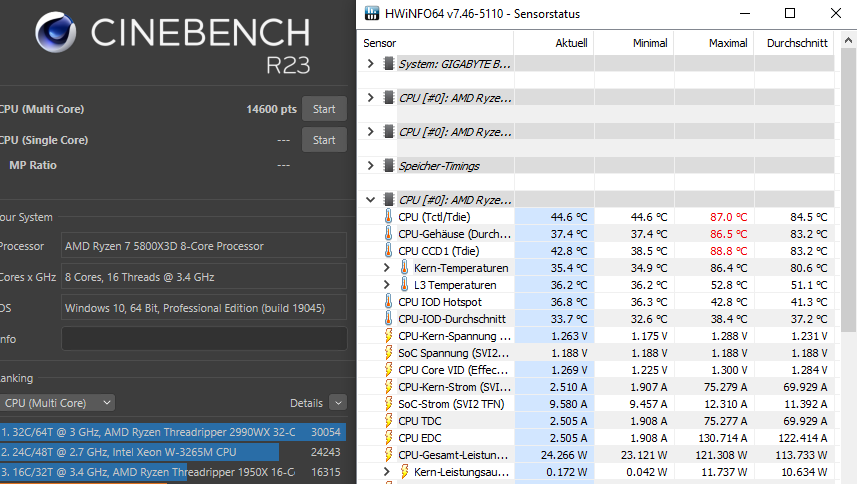Click the Cinebench R23 logo sphere icon

[x=55, y=32]
